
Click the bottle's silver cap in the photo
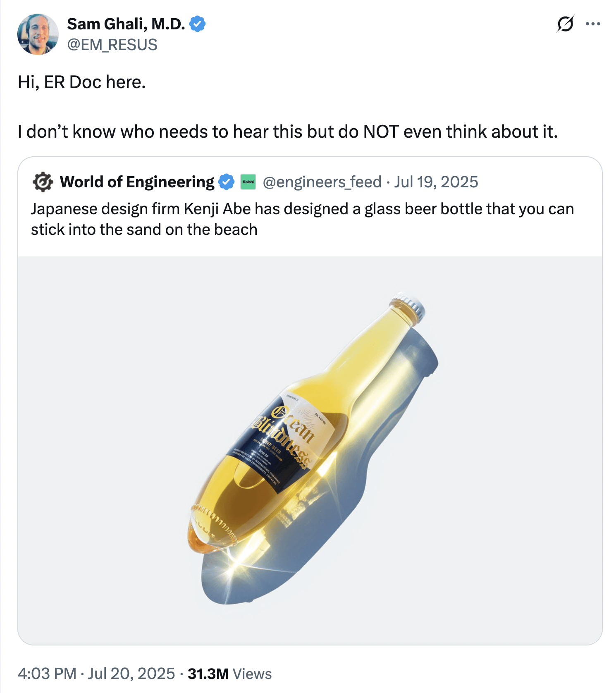coord(410,306)
